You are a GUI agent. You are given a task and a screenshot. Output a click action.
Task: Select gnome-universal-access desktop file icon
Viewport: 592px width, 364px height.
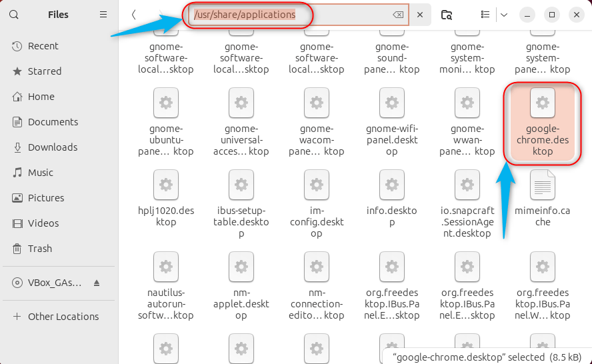point(241,103)
